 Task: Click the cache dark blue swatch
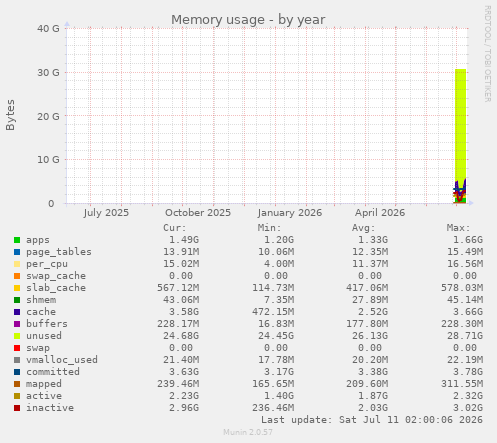coord(17,312)
